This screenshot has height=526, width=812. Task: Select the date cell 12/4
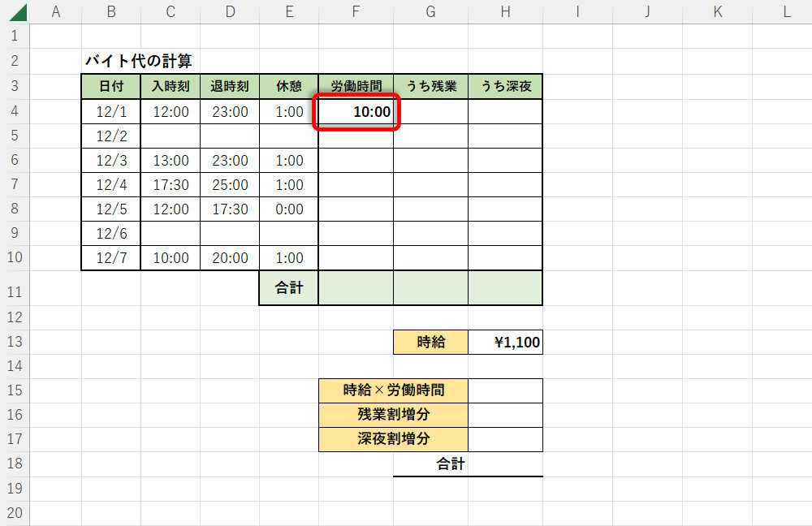coord(110,185)
